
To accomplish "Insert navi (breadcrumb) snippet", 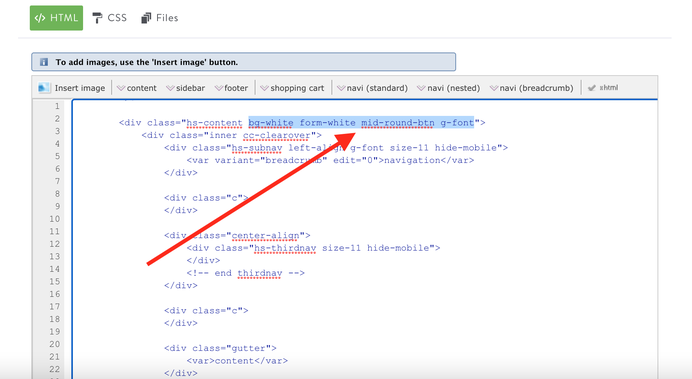I will coord(532,88).
